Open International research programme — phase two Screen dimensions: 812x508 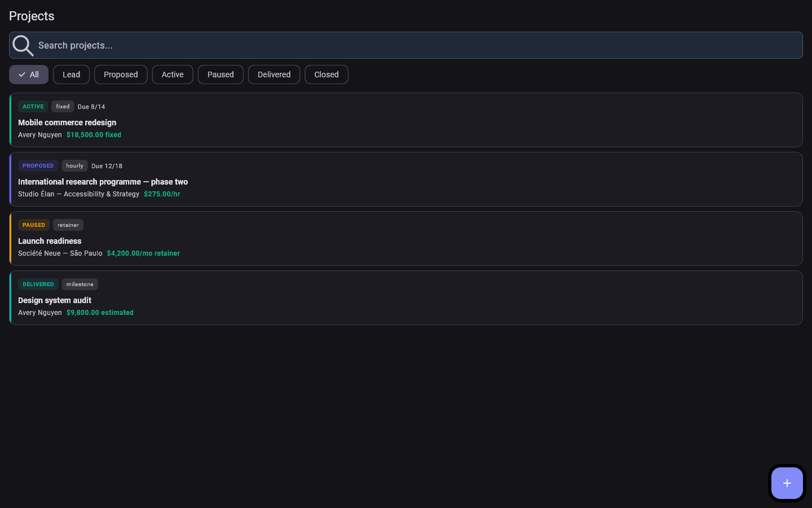(x=406, y=179)
